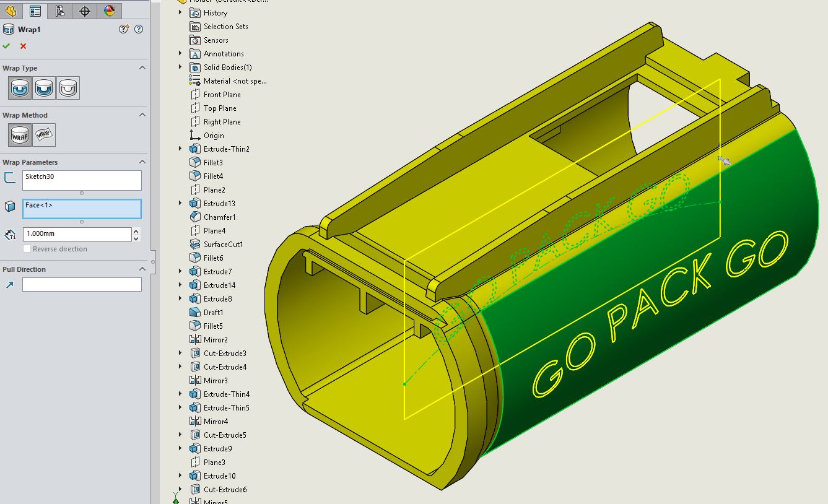Open the DimXpertManager tab
Viewport: 828px width, 504px height.
tap(85, 11)
